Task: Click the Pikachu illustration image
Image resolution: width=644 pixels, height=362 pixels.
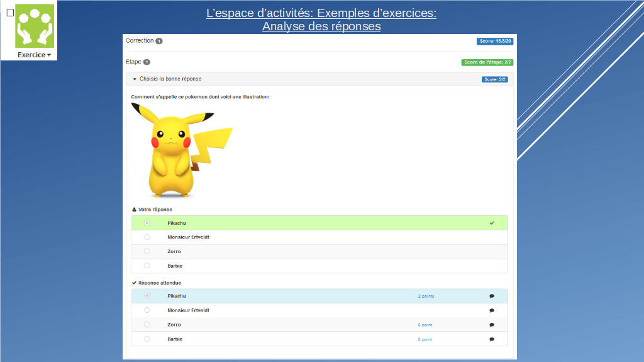Action: click(182, 150)
